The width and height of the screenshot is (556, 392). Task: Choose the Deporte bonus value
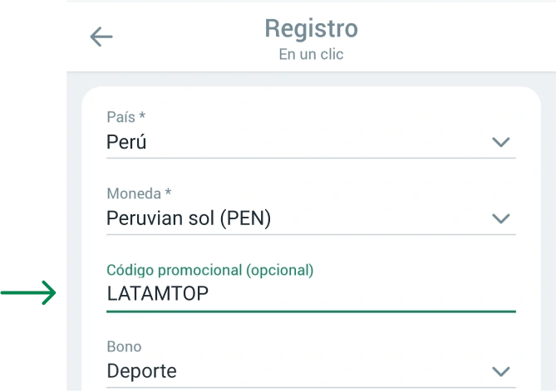(x=141, y=371)
